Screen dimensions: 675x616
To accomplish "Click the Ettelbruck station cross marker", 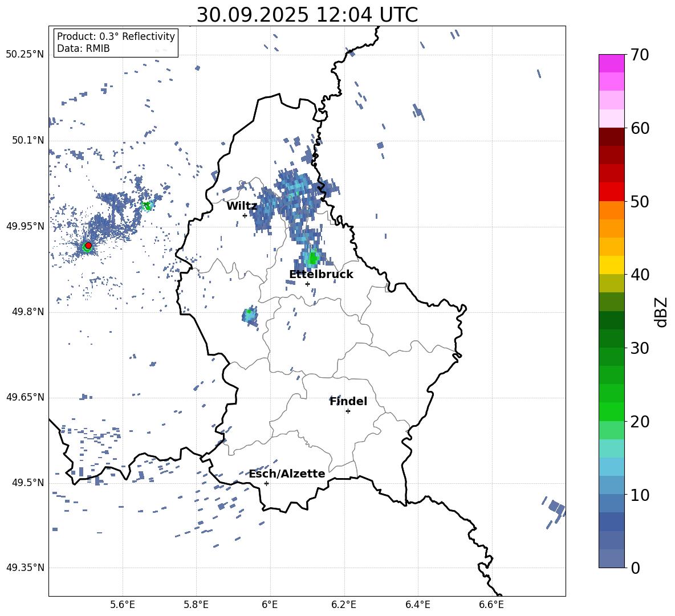I will click(x=307, y=284).
